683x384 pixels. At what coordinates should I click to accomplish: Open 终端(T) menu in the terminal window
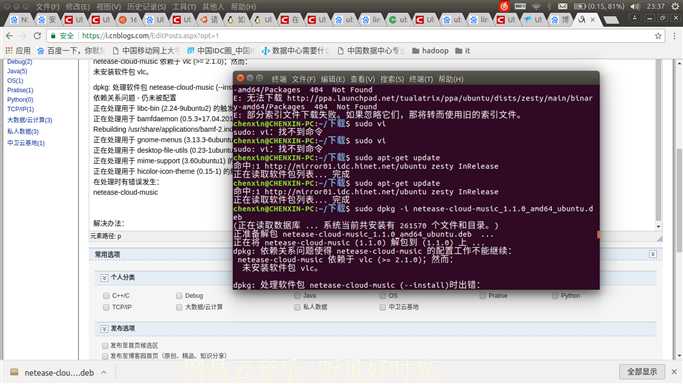421,79
